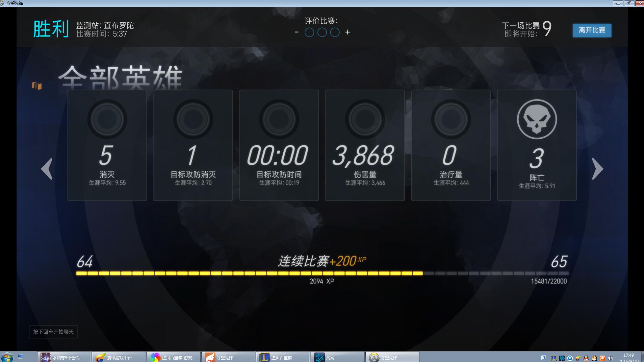Click the volume speaker tray icon
This screenshot has width=644, height=362.
point(611,358)
